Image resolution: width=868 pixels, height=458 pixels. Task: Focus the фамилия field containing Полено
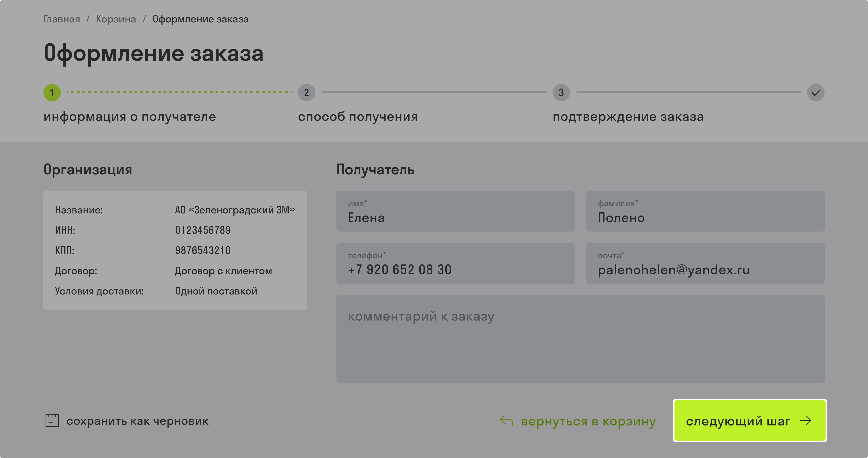pos(705,211)
